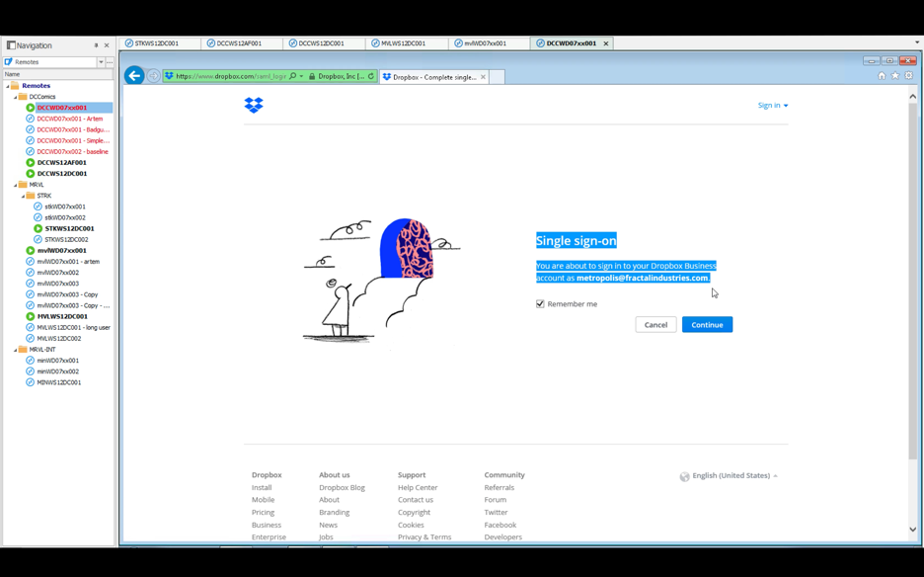The image size is (924, 577).
Task: Select mvlWD07xx003 - Copy remote entry
Action: tap(67, 294)
